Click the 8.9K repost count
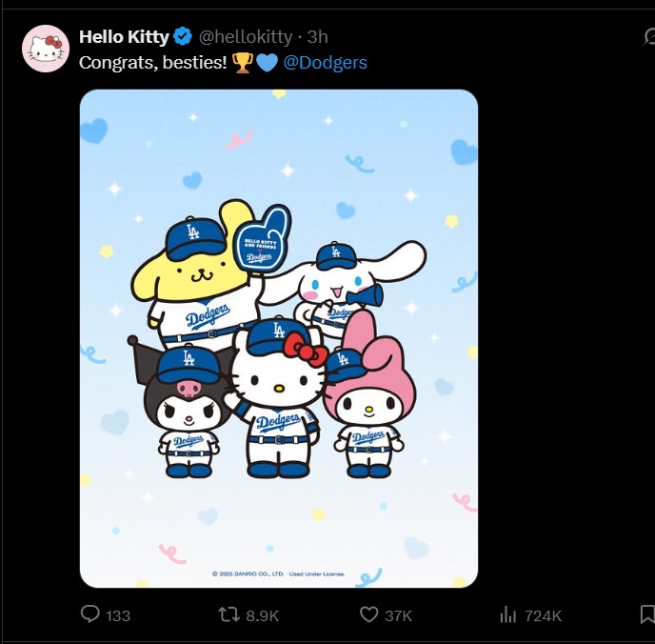Viewport: 655px width, 644px height. click(262, 616)
